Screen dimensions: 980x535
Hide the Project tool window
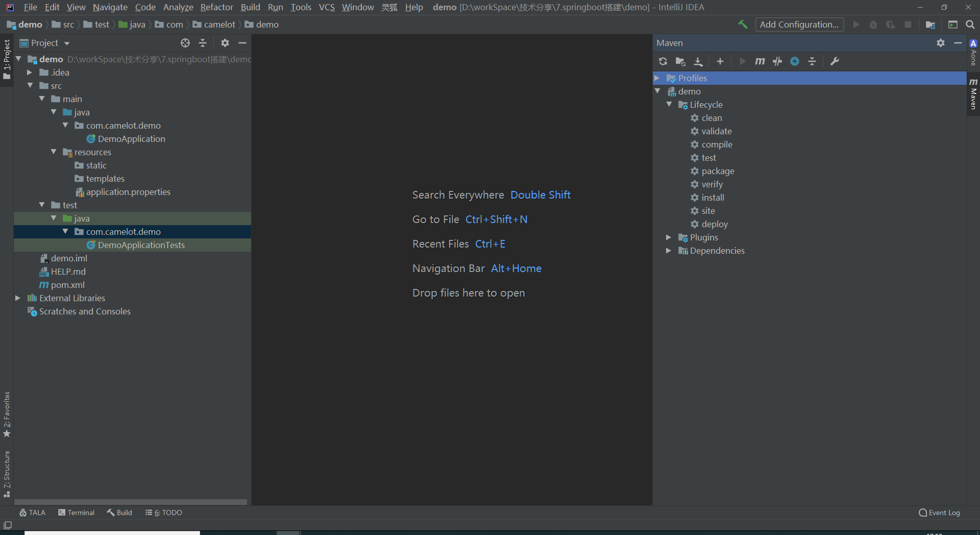tap(242, 43)
